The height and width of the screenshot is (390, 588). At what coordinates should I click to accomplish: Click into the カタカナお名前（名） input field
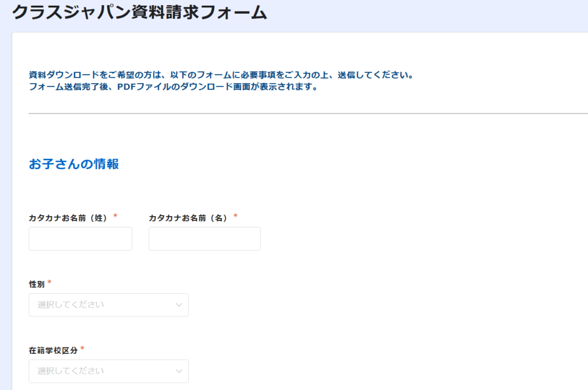point(204,239)
